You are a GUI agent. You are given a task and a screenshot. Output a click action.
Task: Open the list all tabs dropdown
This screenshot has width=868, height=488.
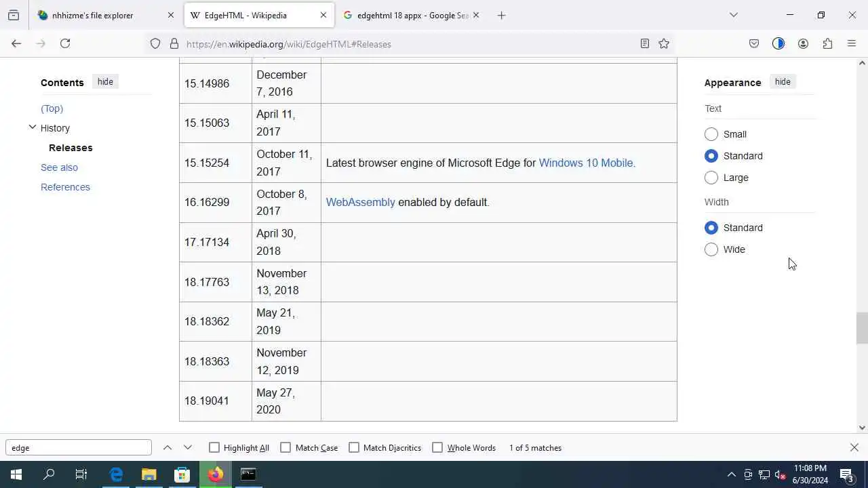[x=734, y=15]
